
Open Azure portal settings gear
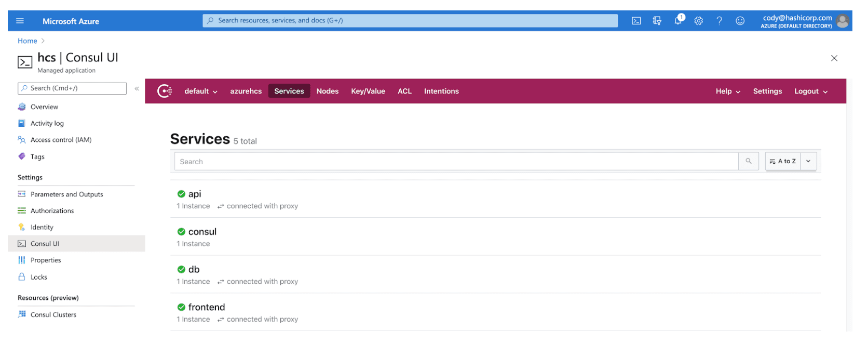[699, 21]
